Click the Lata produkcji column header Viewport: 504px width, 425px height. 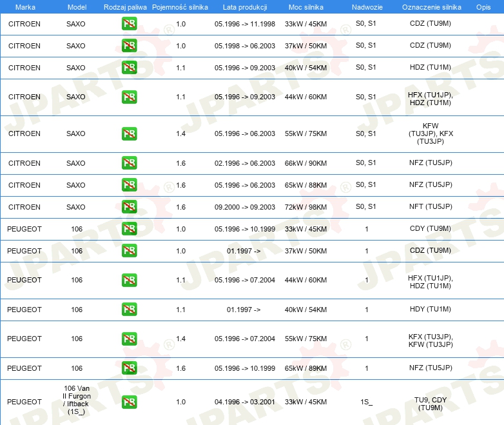[x=245, y=7]
